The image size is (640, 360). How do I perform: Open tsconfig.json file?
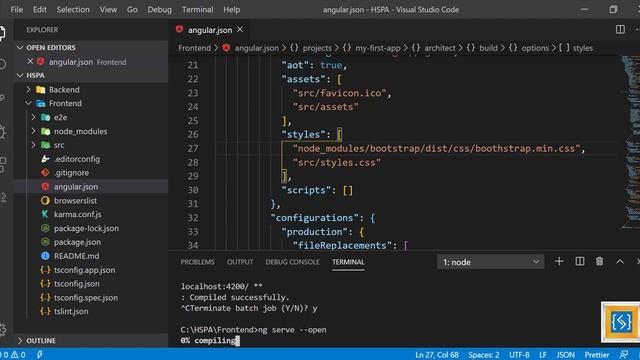pos(76,284)
